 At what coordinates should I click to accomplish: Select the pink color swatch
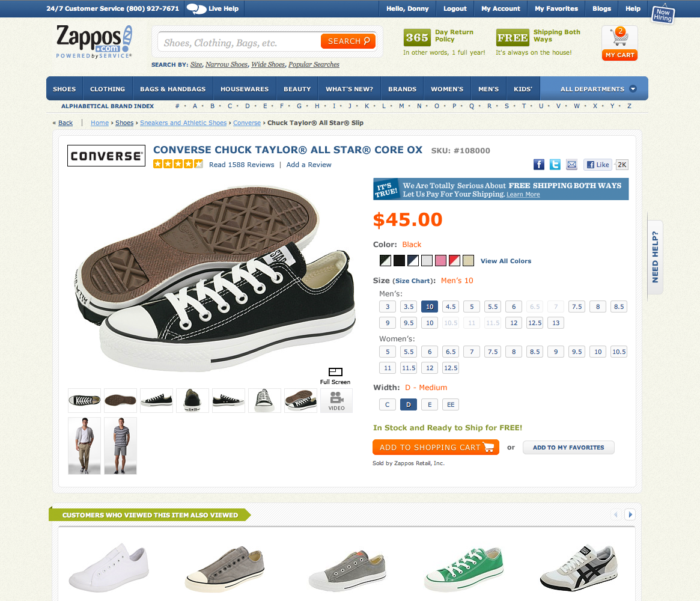(x=440, y=261)
